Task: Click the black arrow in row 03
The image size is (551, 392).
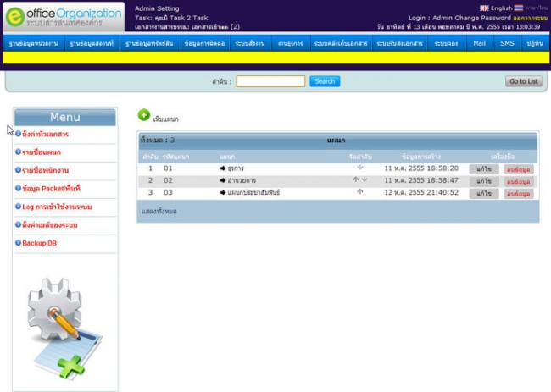Action: [x=223, y=192]
